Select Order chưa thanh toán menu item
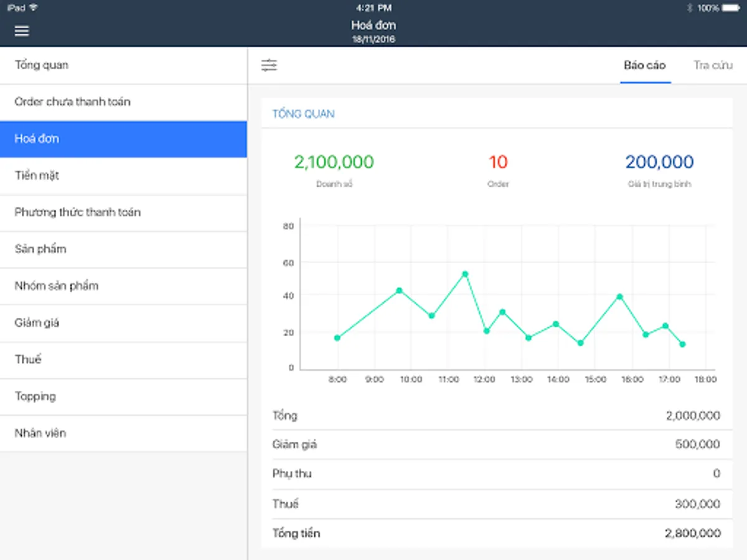The width and height of the screenshot is (747, 560). pos(123,102)
